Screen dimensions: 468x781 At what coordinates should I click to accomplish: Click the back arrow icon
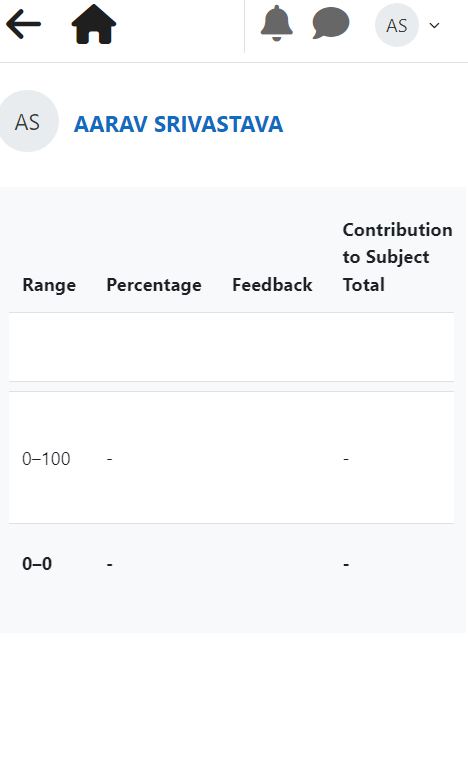23,24
